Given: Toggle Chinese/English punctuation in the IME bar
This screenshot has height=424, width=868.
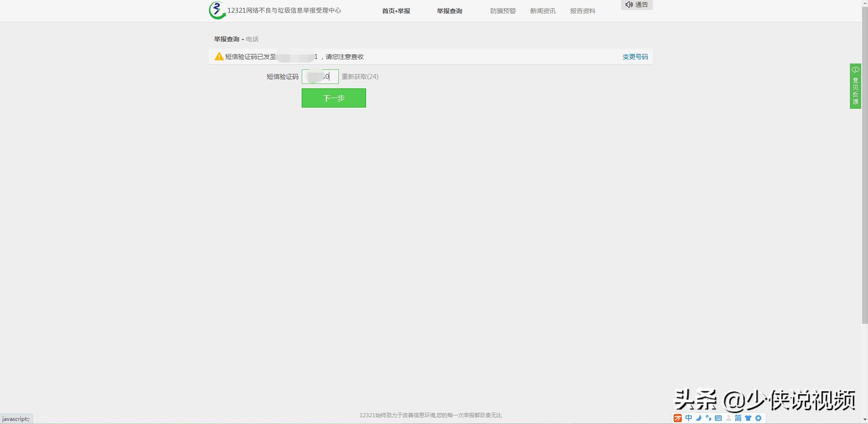Looking at the screenshot, I should [x=709, y=418].
